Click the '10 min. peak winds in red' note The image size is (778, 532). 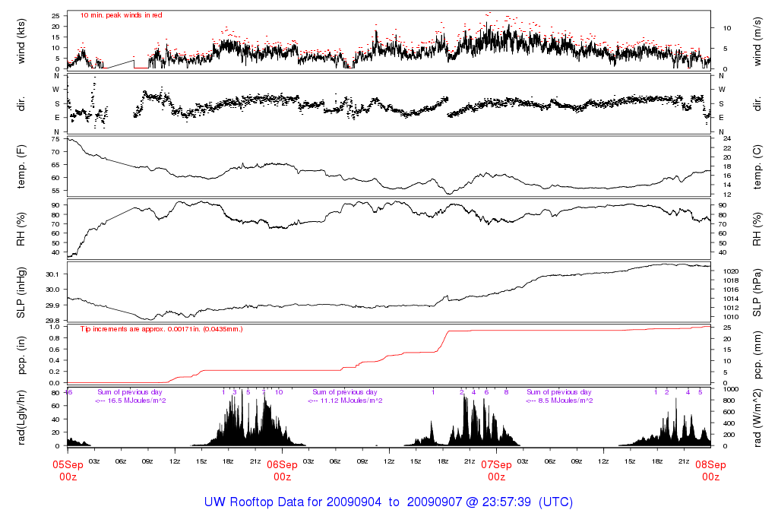[121, 15]
